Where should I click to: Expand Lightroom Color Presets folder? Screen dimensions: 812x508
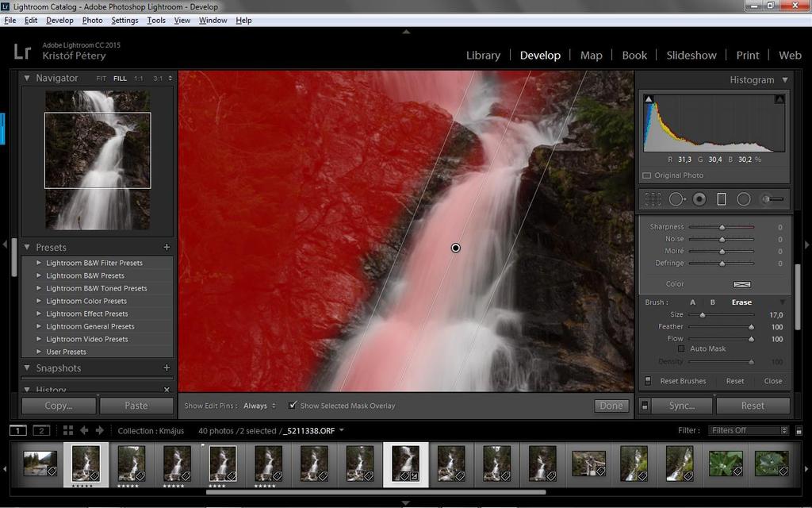coord(39,301)
